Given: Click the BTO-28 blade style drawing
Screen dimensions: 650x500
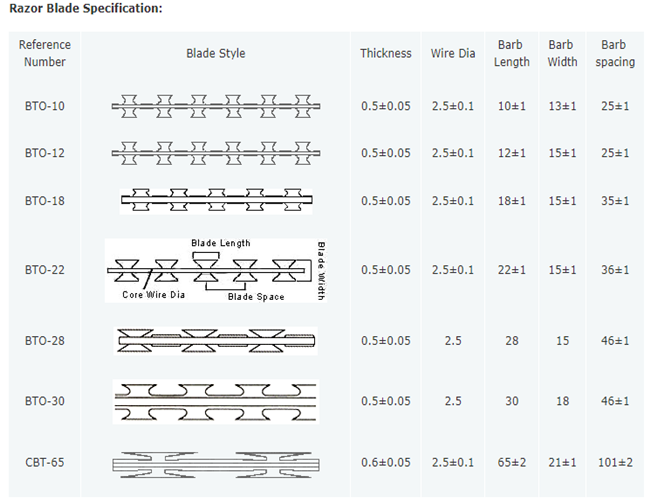Looking at the screenshot, I should [215, 341].
